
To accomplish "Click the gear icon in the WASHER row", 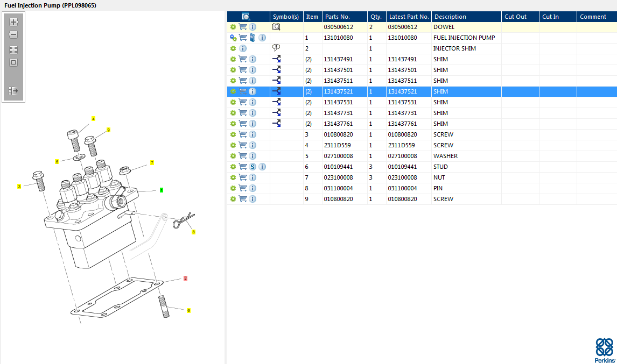I will click(x=233, y=156).
